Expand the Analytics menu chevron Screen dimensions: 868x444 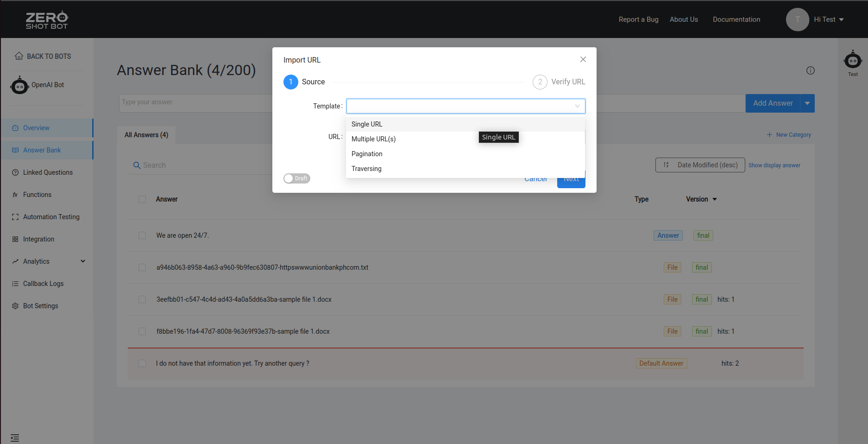click(x=83, y=261)
